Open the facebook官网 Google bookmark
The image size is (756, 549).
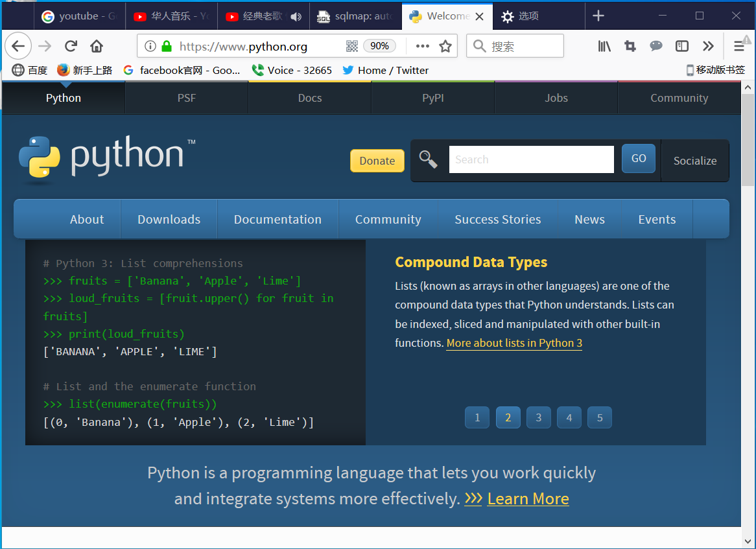(182, 71)
